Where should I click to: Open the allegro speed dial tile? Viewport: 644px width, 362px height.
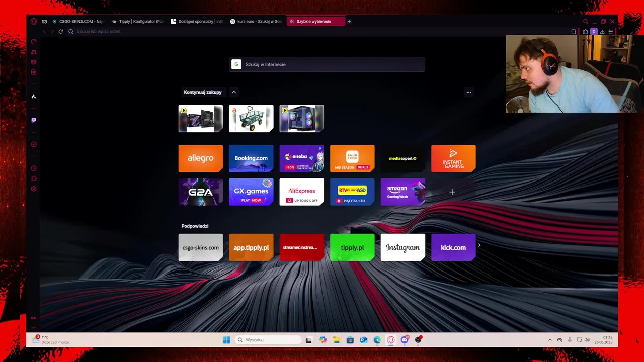click(201, 158)
